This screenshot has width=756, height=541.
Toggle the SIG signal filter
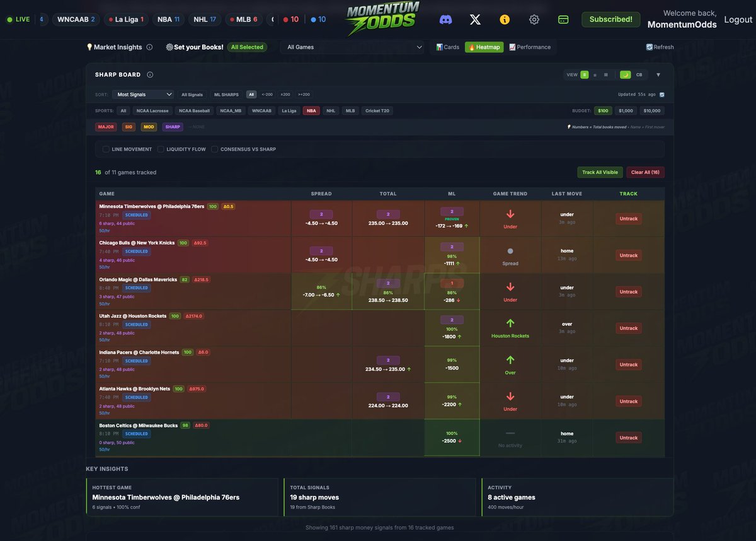pyautogui.click(x=129, y=127)
